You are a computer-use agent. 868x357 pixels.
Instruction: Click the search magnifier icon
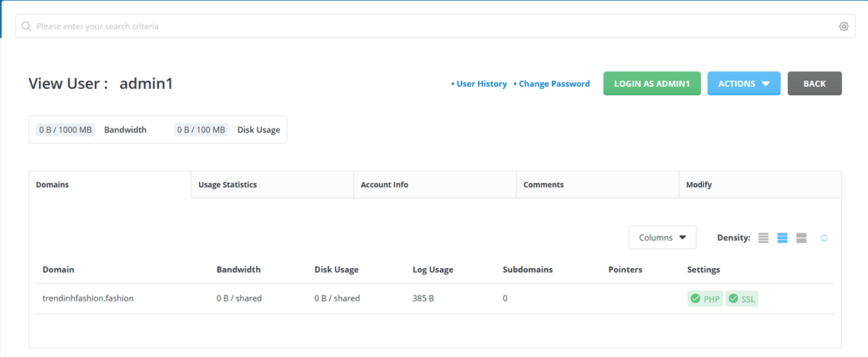point(26,27)
